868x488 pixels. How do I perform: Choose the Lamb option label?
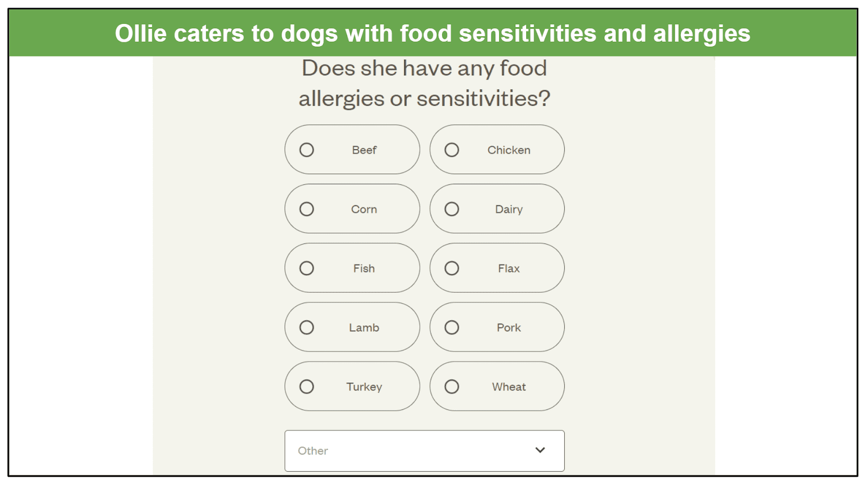(x=364, y=328)
